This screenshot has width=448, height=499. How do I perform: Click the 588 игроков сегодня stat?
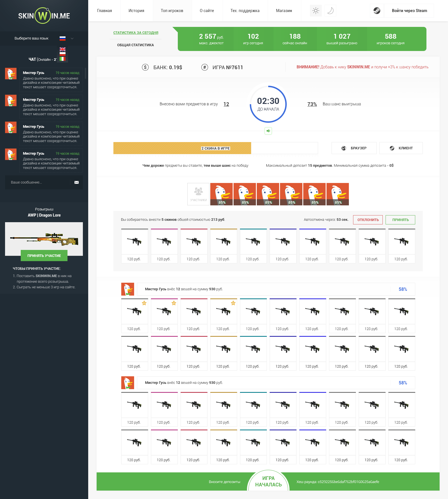coord(390,39)
